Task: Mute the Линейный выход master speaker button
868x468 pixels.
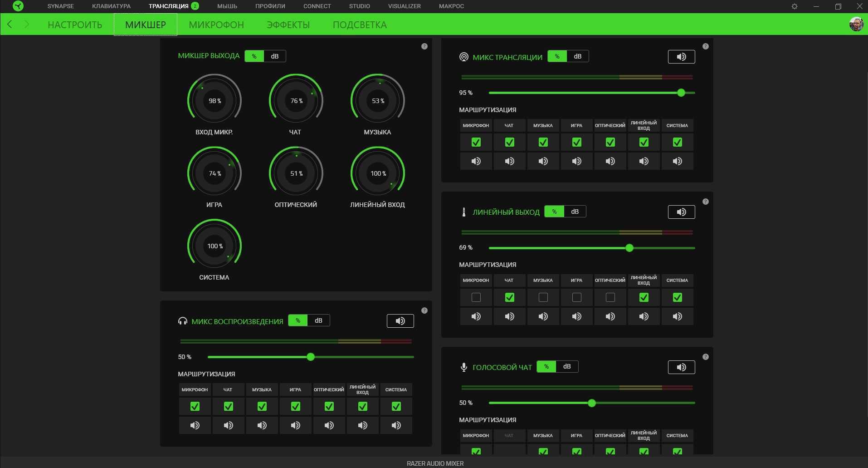Action: click(x=681, y=212)
